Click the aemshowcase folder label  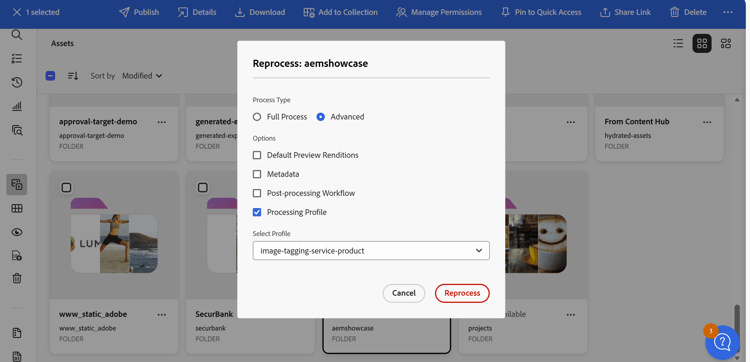pyautogui.click(x=353, y=329)
